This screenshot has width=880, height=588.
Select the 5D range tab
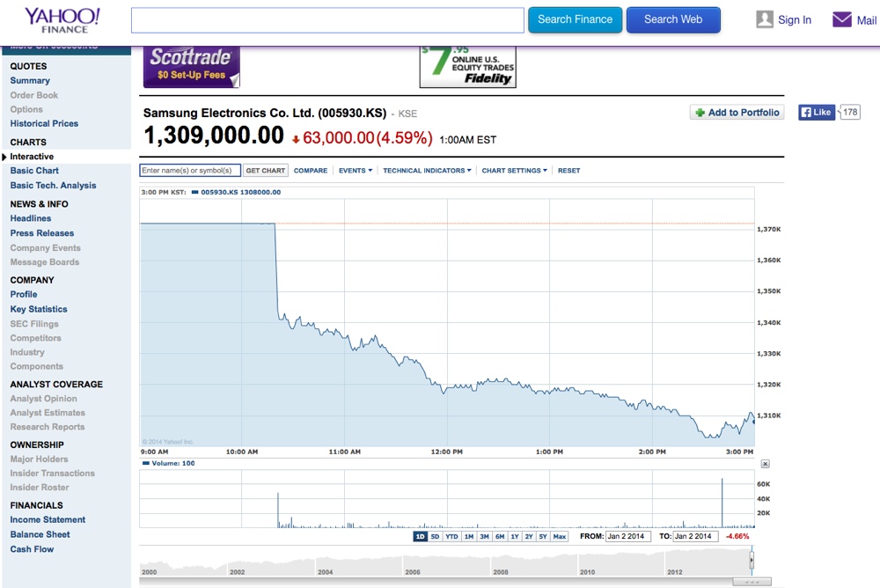pos(435,536)
